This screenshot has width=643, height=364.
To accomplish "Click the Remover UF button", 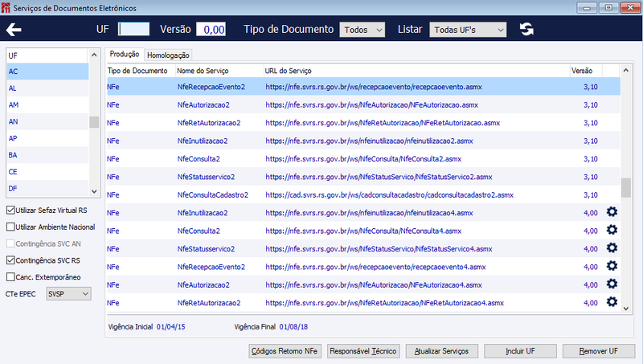I will [598, 351].
